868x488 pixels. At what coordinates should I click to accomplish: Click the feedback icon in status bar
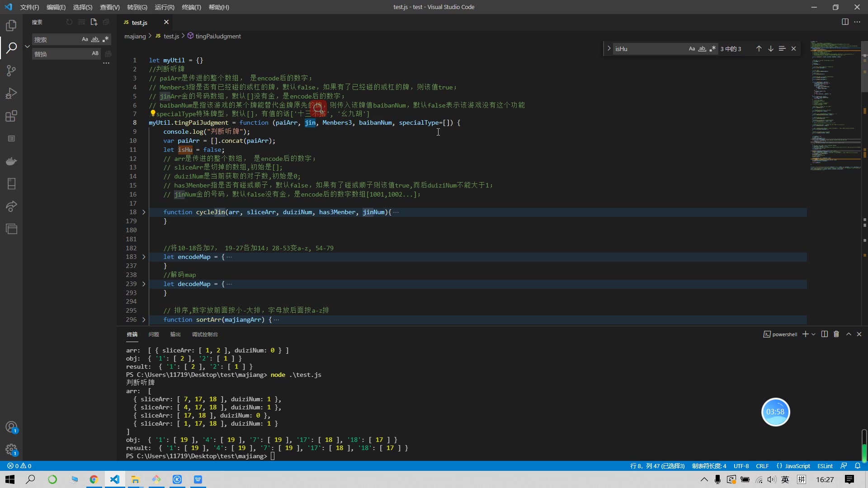pyautogui.click(x=844, y=466)
